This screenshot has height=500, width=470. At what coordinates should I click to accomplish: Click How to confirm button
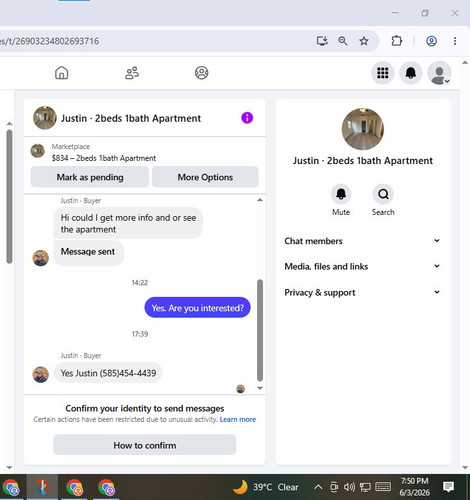click(145, 445)
